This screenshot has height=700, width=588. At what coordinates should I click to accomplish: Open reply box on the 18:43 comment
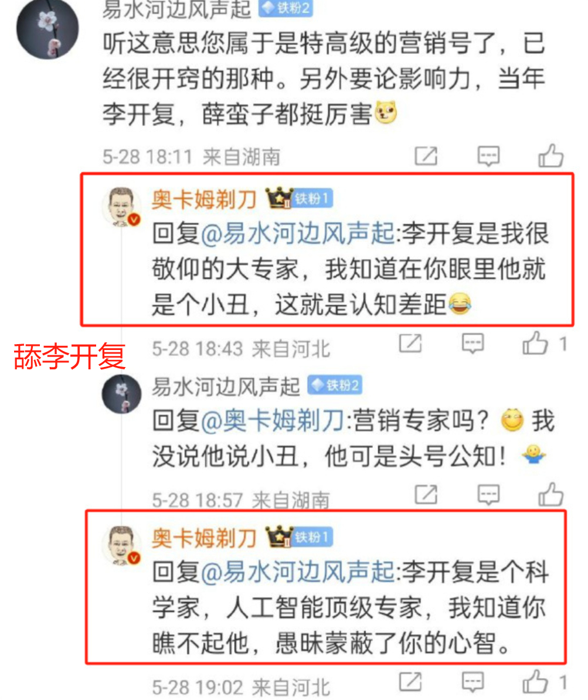click(473, 344)
